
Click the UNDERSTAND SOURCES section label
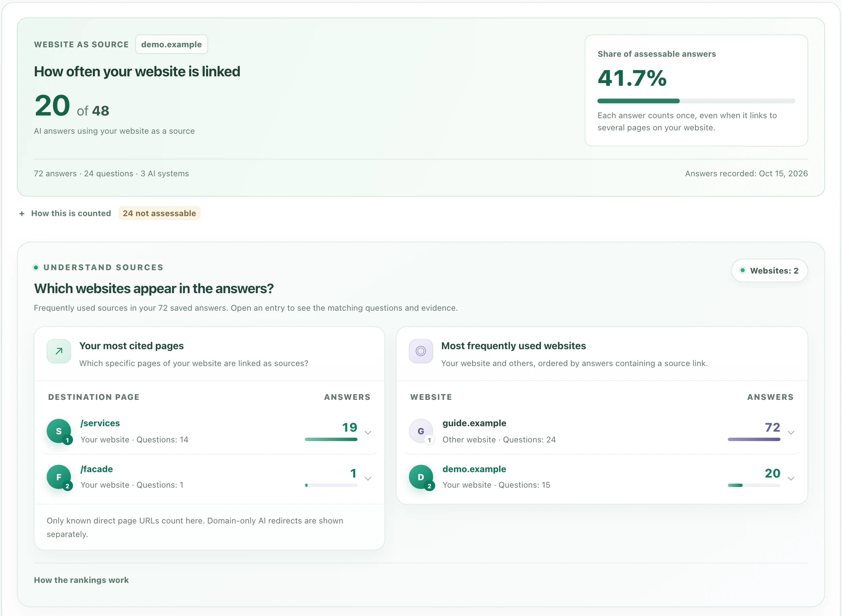(103, 267)
